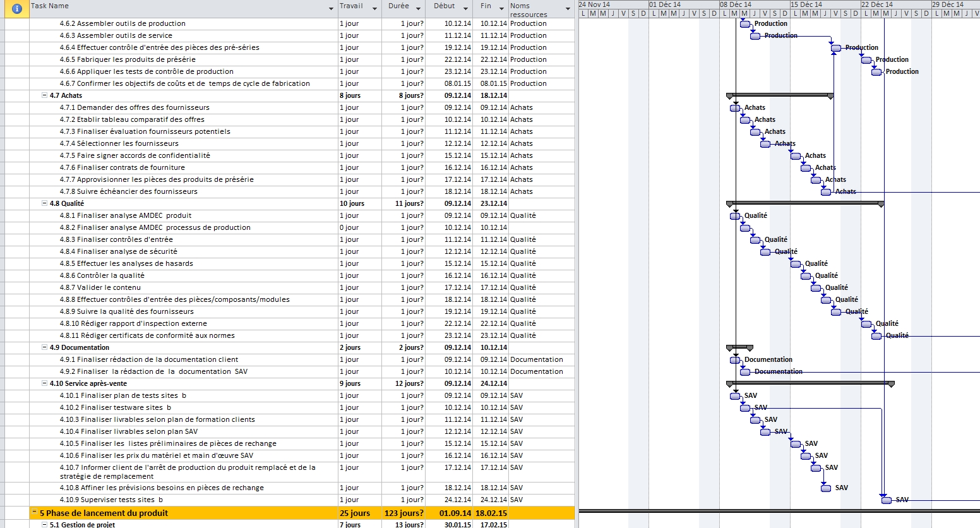
Task: Open the Début column filter dropdown
Action: [x=466, y=9]
